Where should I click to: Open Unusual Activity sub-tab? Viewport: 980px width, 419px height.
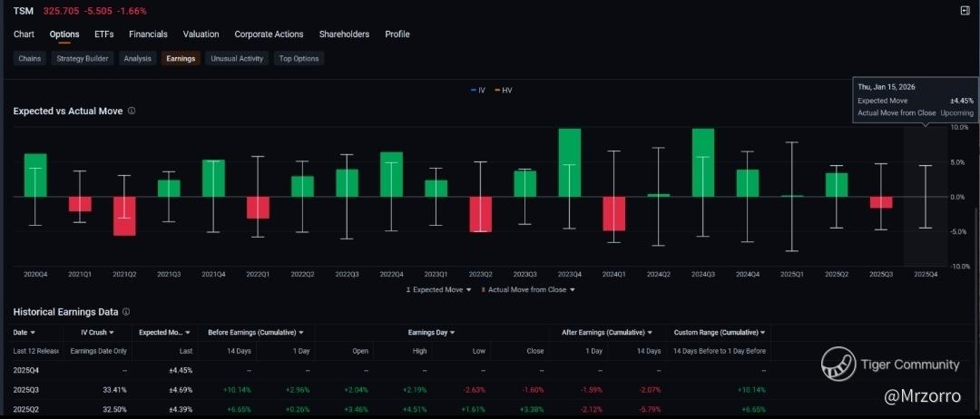(237, 59)
